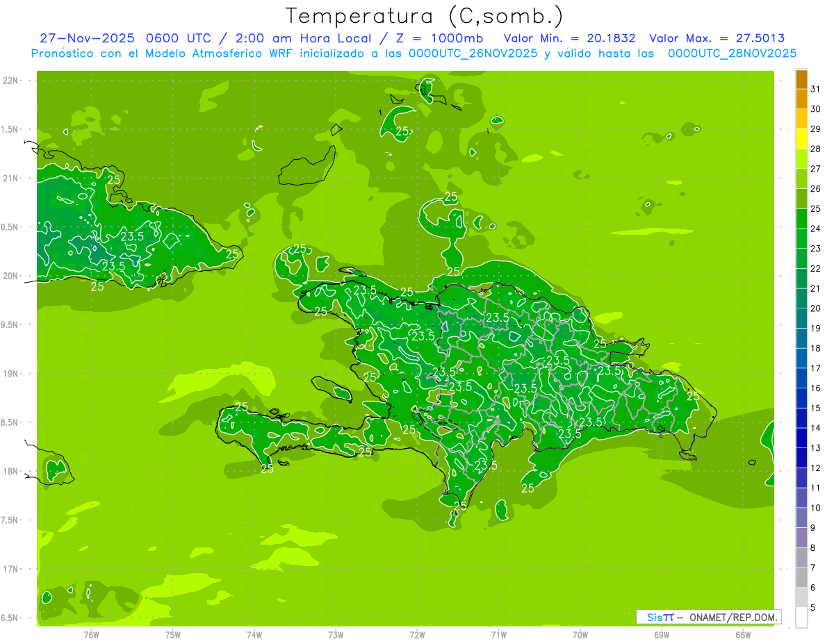Click the "6.5N" latitude axis label
834x644 pixels.
point(10,618)
